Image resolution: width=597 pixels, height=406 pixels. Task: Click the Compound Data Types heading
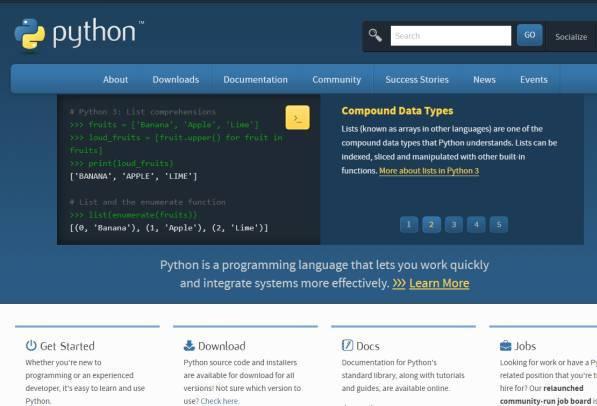pyautogui.click(x=397, y=111)
